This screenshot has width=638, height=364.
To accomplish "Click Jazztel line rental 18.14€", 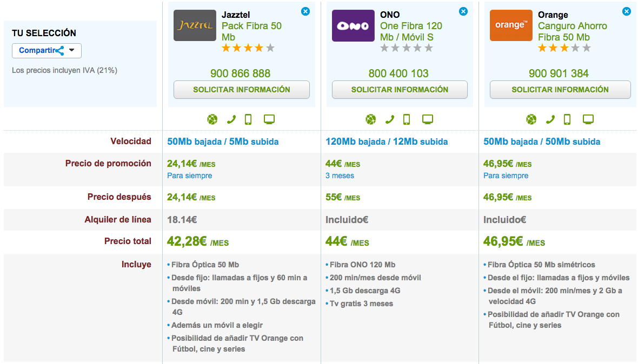I will [x=182, y=220].
